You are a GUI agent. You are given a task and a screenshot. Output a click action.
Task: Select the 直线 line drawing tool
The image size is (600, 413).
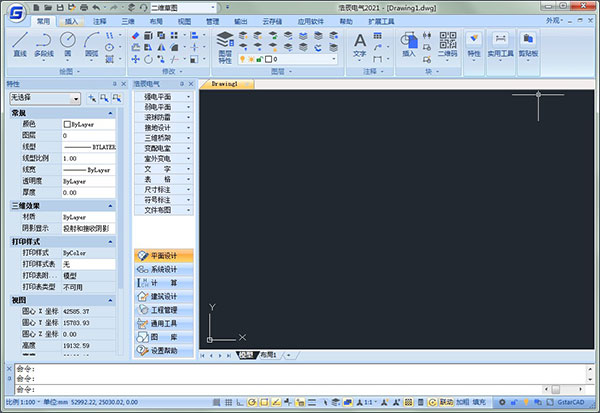(20, 45)
